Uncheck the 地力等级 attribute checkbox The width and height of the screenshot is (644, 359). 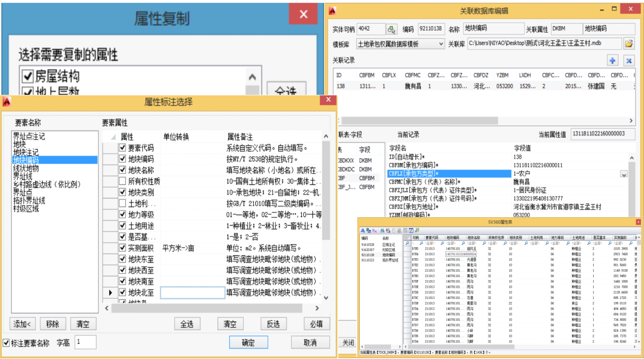click(122, 214)
